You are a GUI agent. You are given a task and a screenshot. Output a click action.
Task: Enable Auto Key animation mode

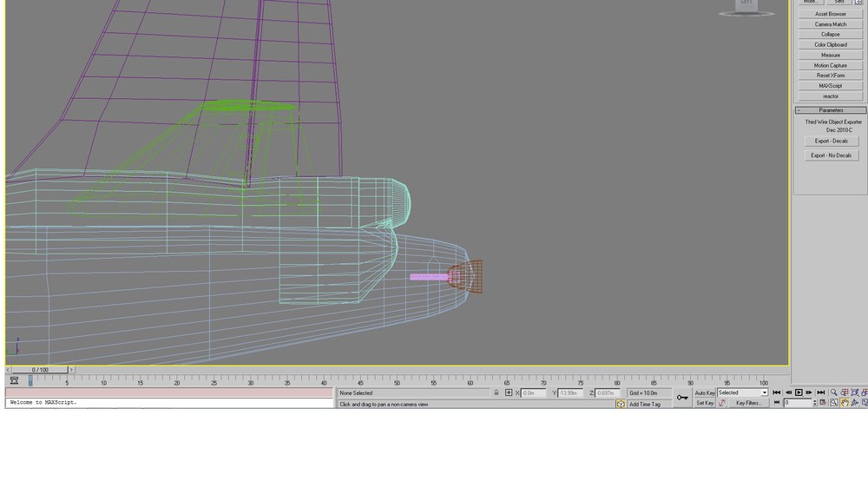point(705,392)
